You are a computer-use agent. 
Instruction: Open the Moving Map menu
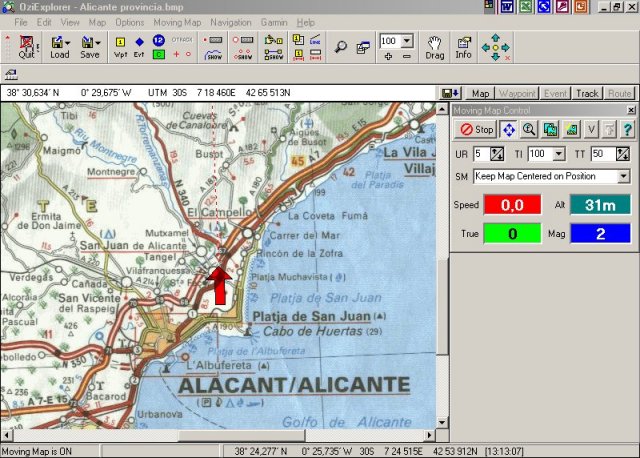177,21
